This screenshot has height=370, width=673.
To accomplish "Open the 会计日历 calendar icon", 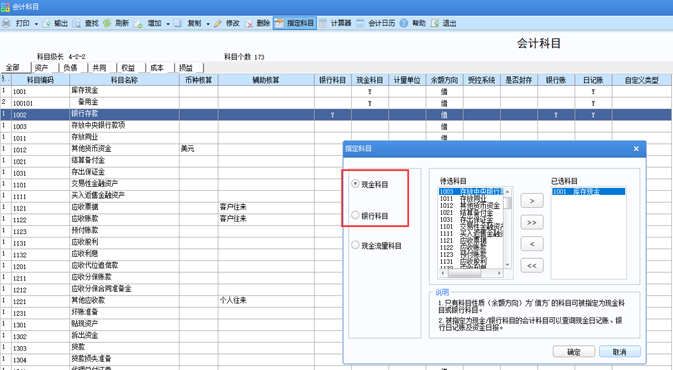I will pyautogui.click(x=360, y=23).
